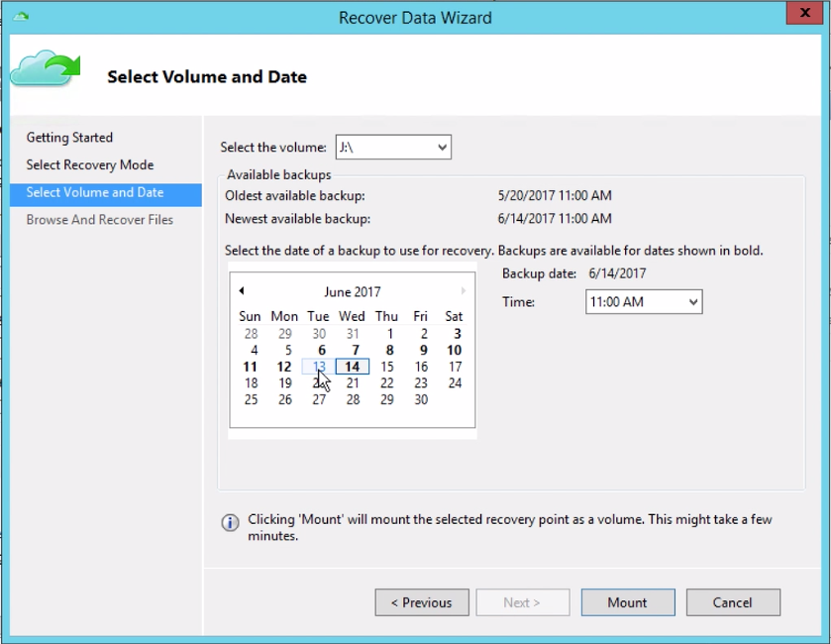Choose June 24 in the calendar
This screenshot has width=831, height=644.
(455, 383)
